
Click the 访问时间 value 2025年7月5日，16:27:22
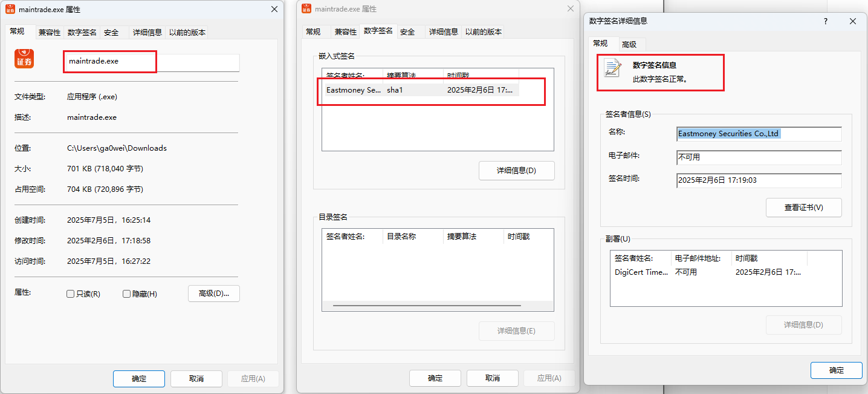[109, 261]
